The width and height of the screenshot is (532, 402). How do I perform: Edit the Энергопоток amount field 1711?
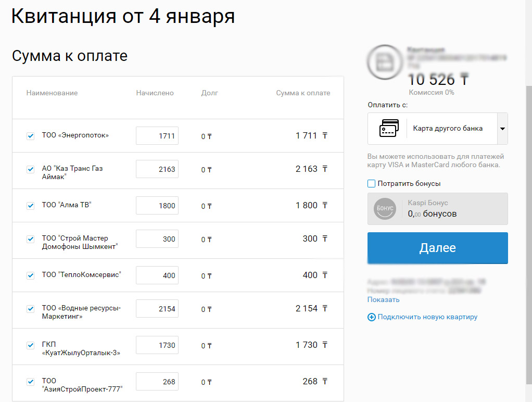(157, 135)
